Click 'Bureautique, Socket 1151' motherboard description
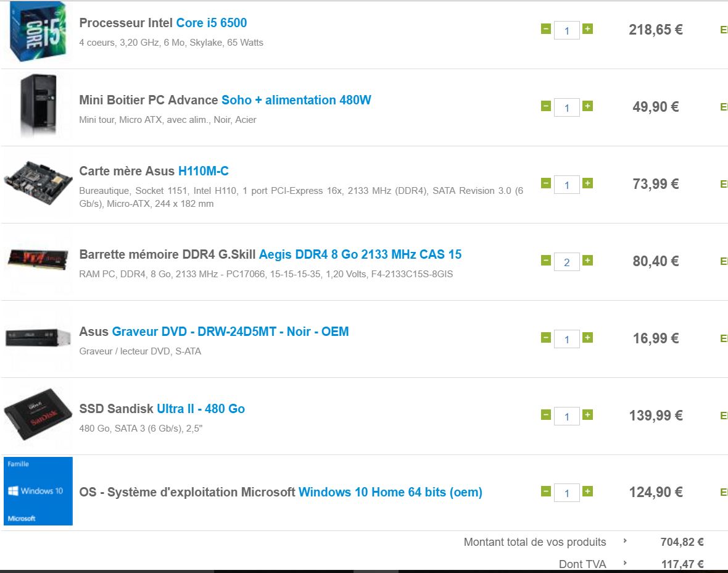 click(x=301, y=197)
